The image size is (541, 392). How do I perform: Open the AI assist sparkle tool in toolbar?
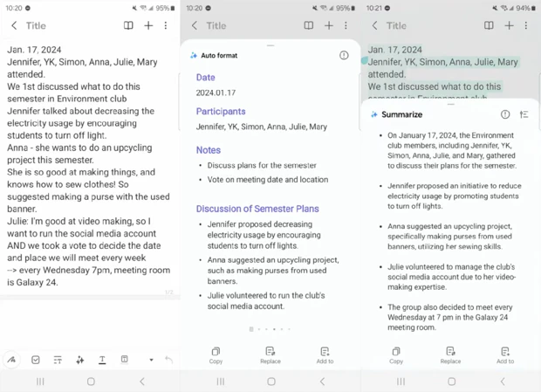click(79, 360)
